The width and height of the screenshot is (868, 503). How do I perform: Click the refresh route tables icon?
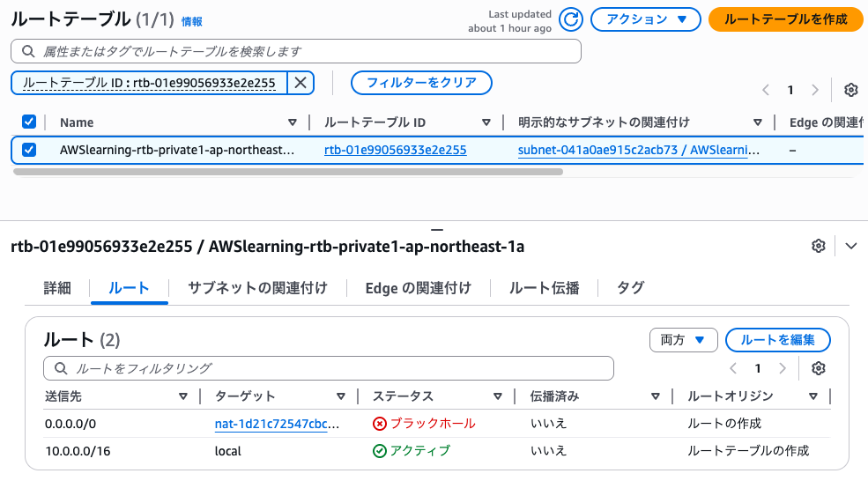click(572, 19)
